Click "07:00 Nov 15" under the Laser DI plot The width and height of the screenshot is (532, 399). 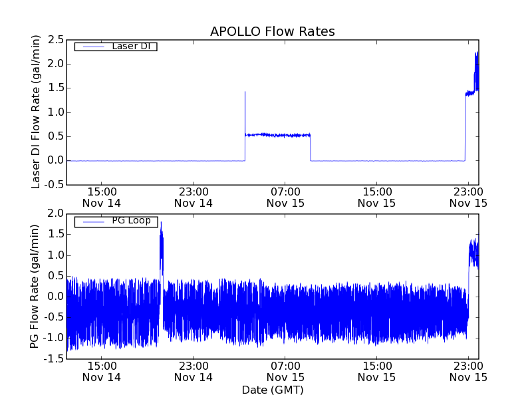pos(285,198)
